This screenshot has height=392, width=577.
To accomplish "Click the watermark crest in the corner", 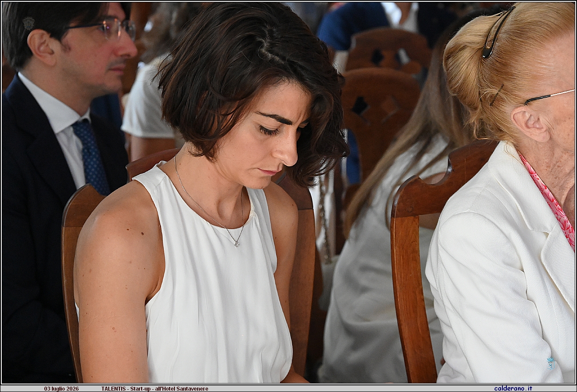I will coord(28,23).
